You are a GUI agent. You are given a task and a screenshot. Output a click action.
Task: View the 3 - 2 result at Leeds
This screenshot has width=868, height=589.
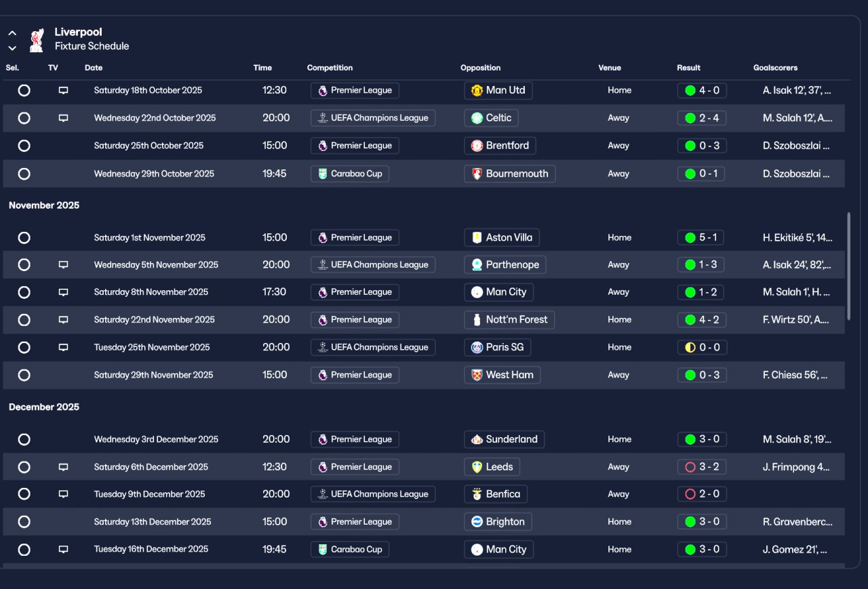pos(702,467)
